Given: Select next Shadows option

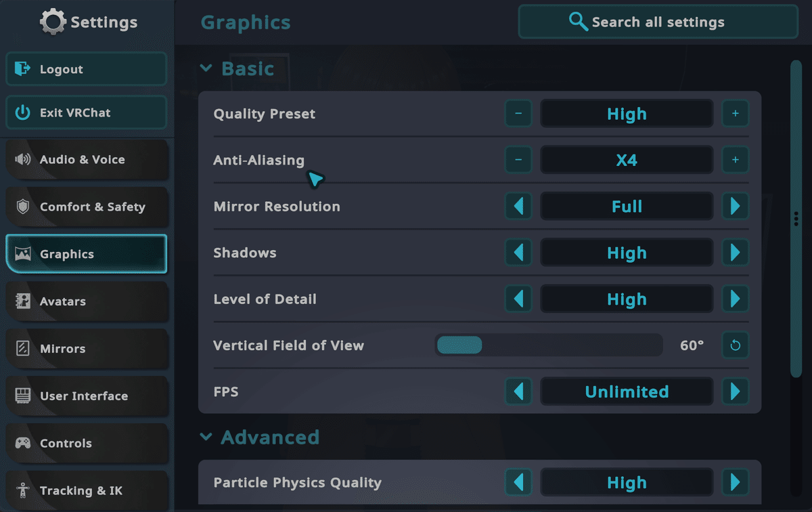Looking at the screenshot, I should (735, 253).
